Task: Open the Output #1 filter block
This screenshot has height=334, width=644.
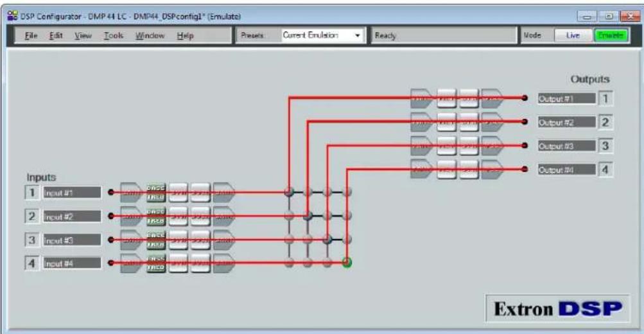Action: [x=446, y=98]
